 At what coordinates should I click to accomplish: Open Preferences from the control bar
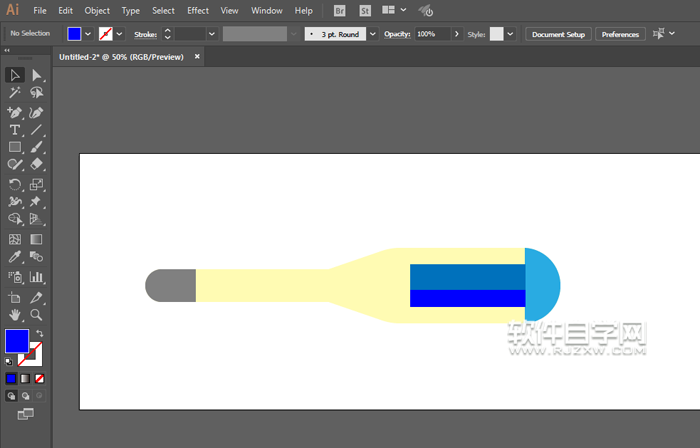click(620, 34)
